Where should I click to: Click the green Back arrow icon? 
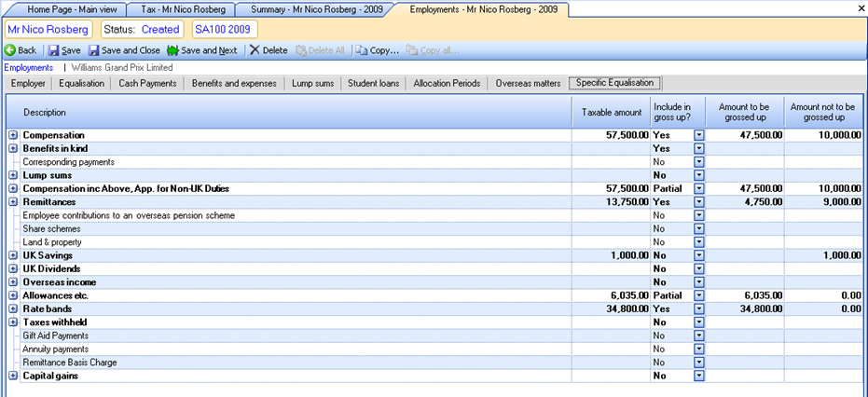(10, 50)
